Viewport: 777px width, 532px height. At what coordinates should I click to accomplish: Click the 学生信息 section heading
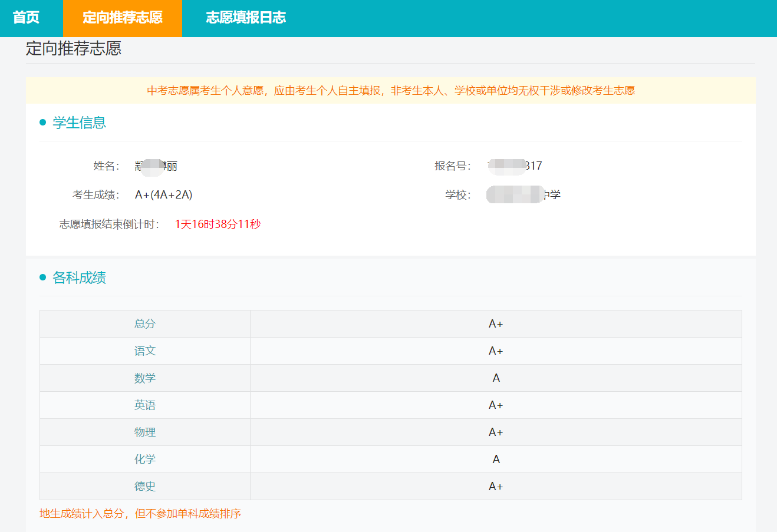point(79,123)
